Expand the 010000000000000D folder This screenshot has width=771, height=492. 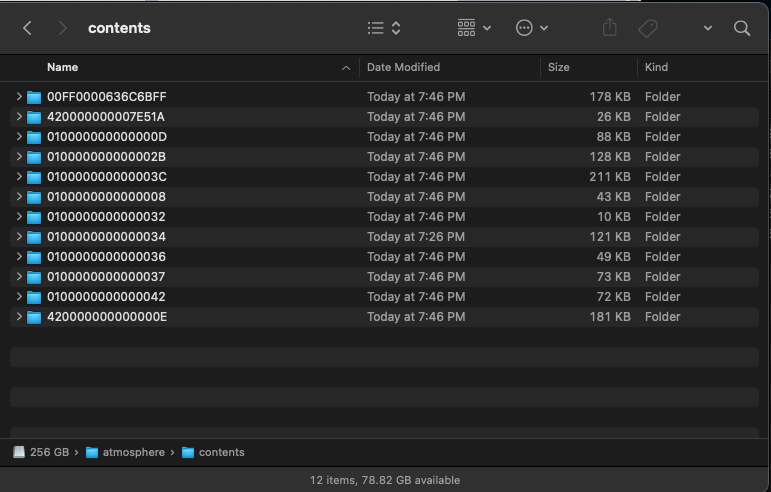pyautogui.click(x=19, y=137)
